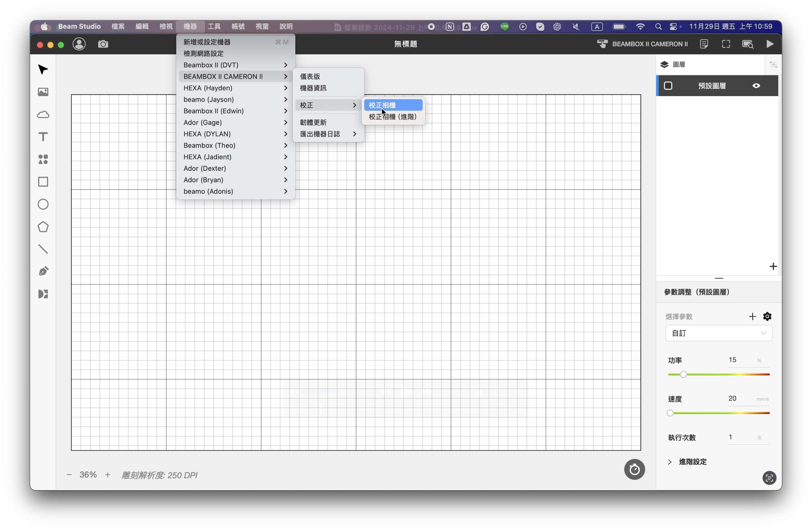Zoom in with plus button
812x530 pixels.
pyautogui.click(x=108, y=475)
